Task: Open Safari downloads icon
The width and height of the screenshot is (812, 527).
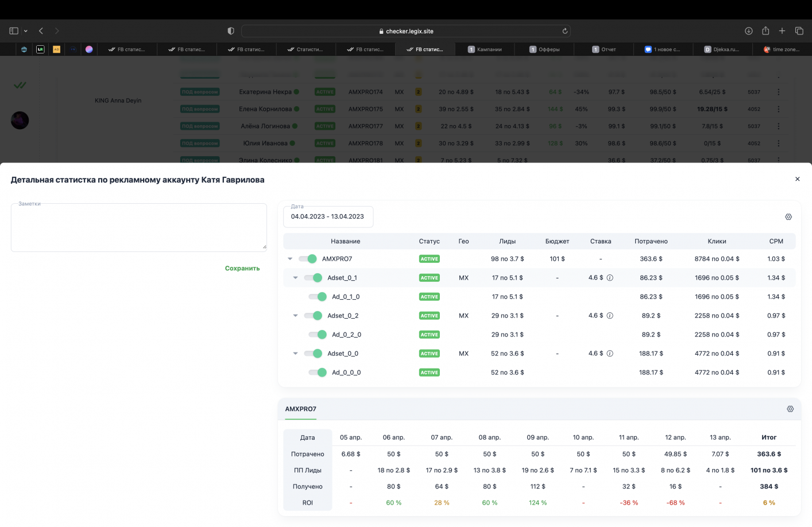Action: (749, 31)
